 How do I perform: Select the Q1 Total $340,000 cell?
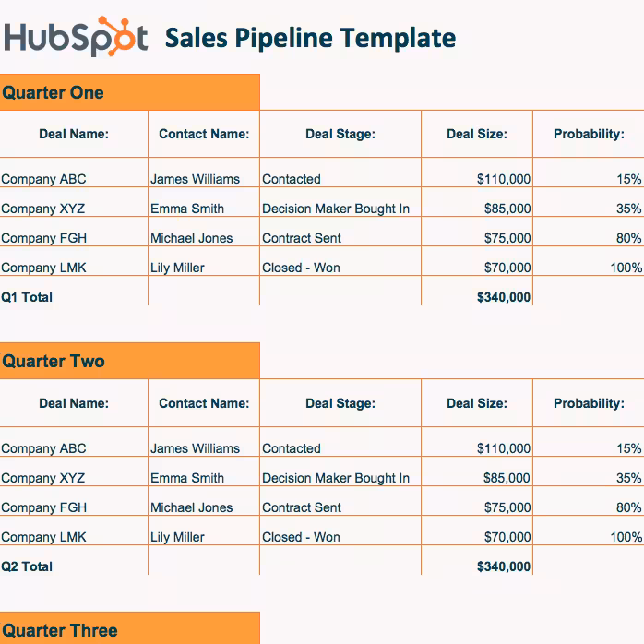click(x=504, y=297)
